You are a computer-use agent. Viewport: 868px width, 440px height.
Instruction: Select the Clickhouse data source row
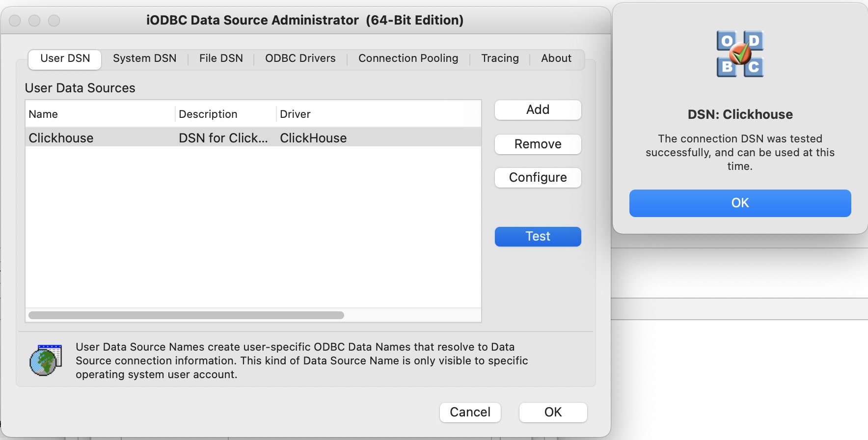click(253, 137)
